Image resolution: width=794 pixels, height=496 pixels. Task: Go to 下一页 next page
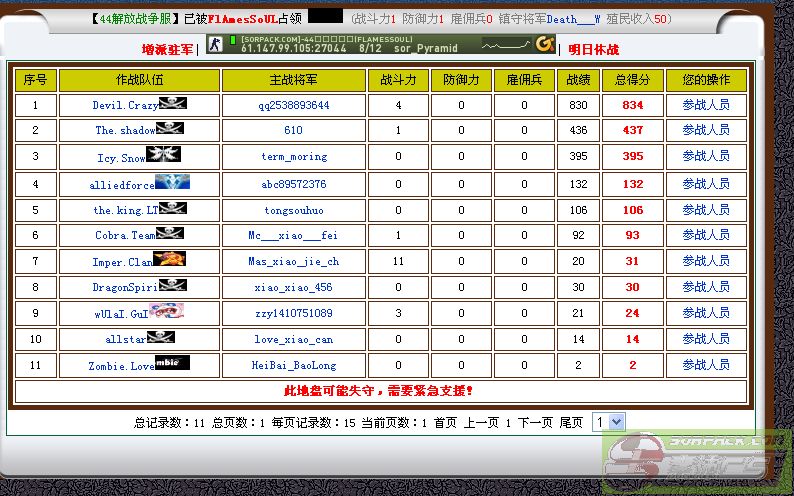click(534, 423)
